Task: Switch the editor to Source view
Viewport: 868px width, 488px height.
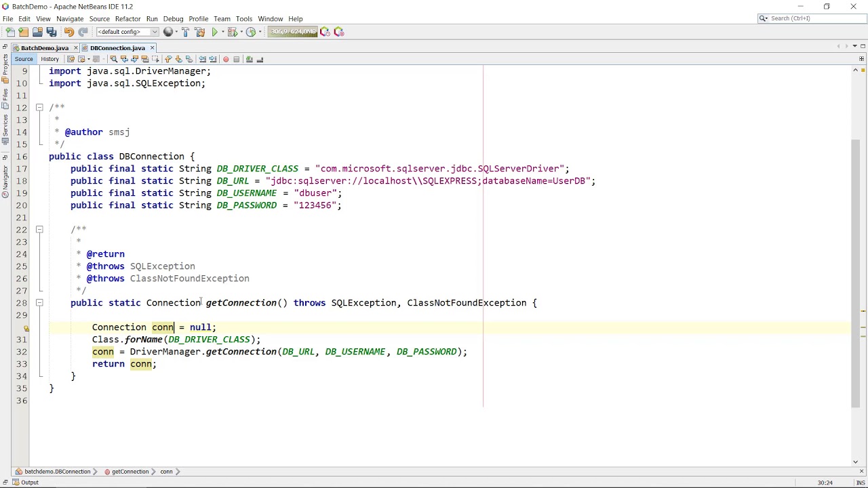Action: (x=24, y=59)
